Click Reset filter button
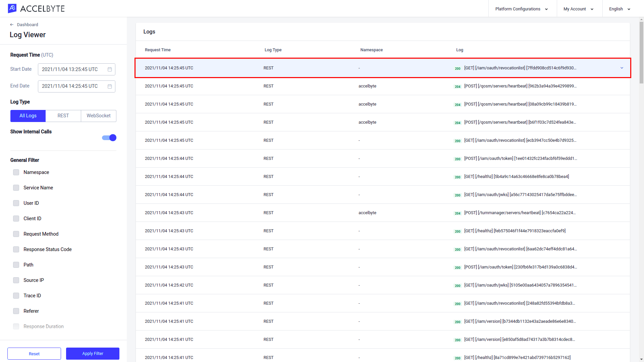This screenshot has width=644, height=362. (35, 354)
